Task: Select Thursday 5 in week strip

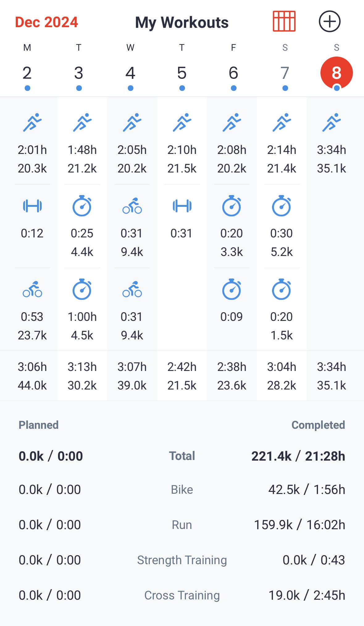Action: point(182,73)
